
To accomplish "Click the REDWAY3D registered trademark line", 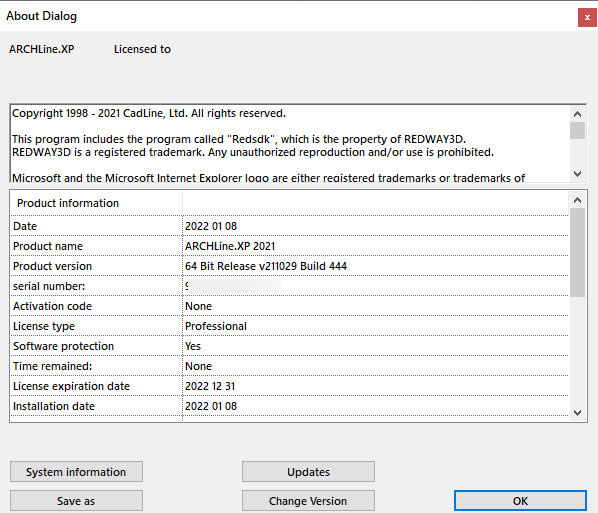I will 253,152.
